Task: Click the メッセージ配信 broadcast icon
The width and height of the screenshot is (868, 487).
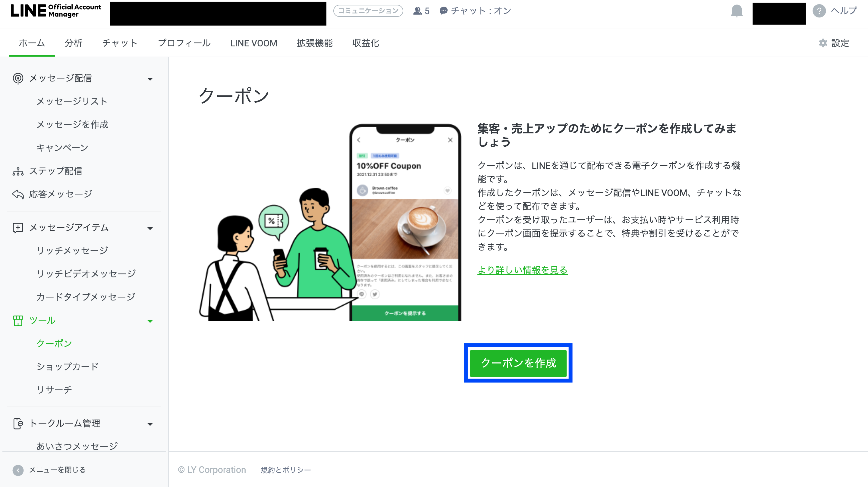Action: point(18,79)
